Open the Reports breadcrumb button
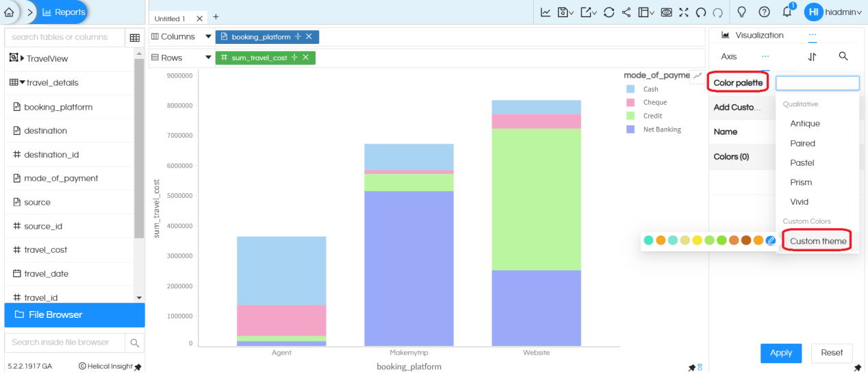 (x=63, y=12)
